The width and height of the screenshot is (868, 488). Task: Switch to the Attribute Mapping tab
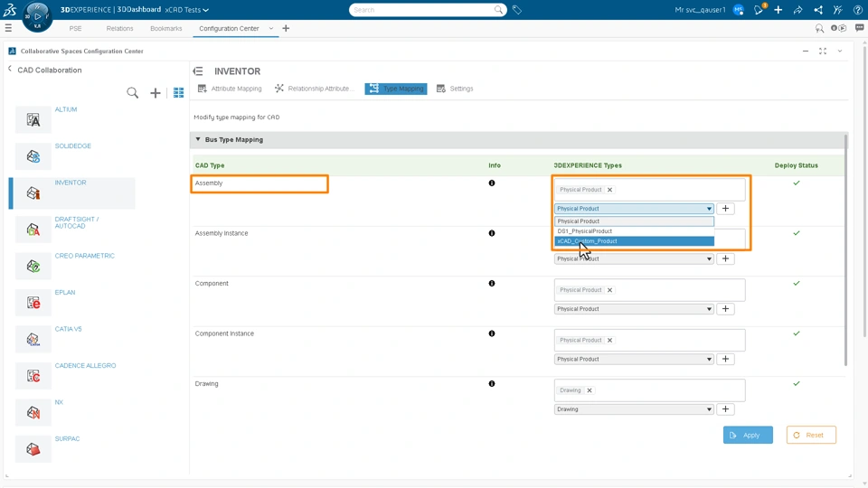point(230,89)
